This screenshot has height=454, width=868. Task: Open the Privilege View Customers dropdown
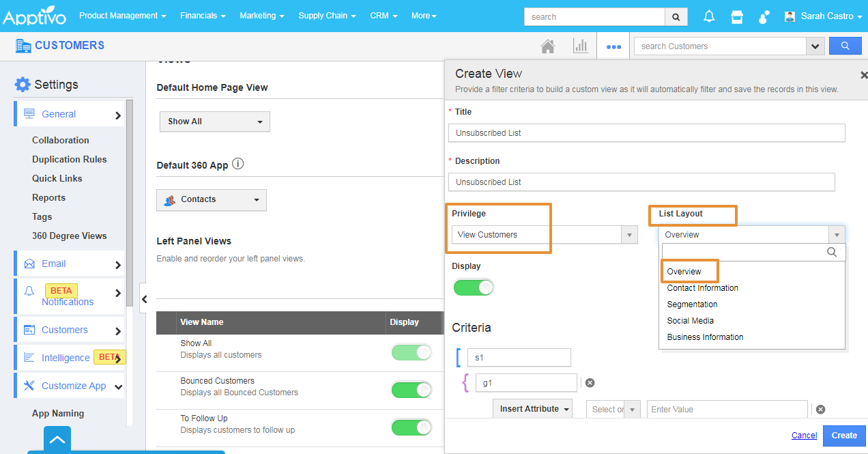pyautogui.click(x=544, y=235)
